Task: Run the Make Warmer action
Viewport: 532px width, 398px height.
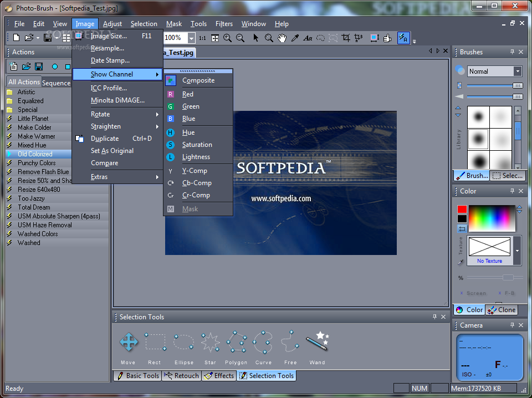Action: click(37, 136)
